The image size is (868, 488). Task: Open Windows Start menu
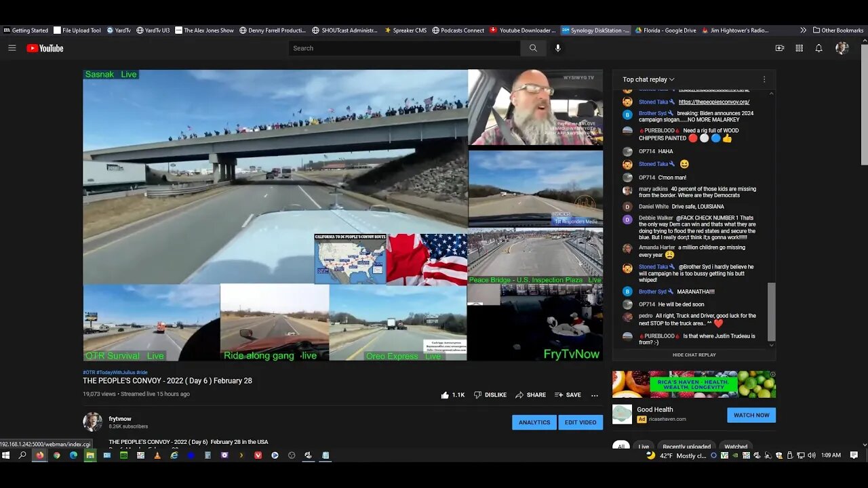click(x=6, y=455)
